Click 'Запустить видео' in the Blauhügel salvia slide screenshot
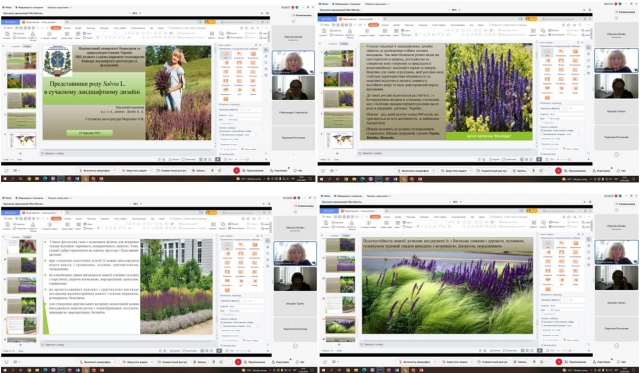640x373 pixels. [454, 171]
